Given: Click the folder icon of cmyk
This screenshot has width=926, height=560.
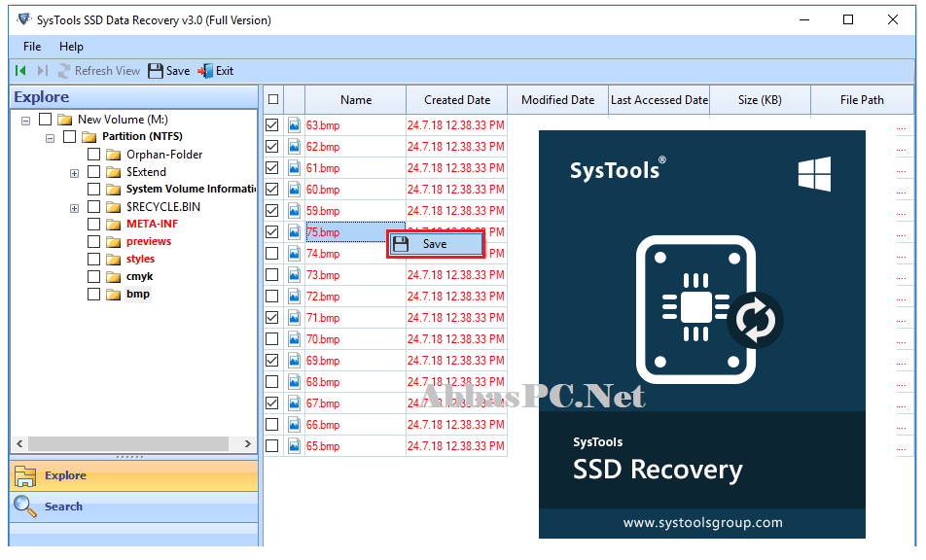Looking at the screenshot, I should pyautogui.click(x=114, y=277).
